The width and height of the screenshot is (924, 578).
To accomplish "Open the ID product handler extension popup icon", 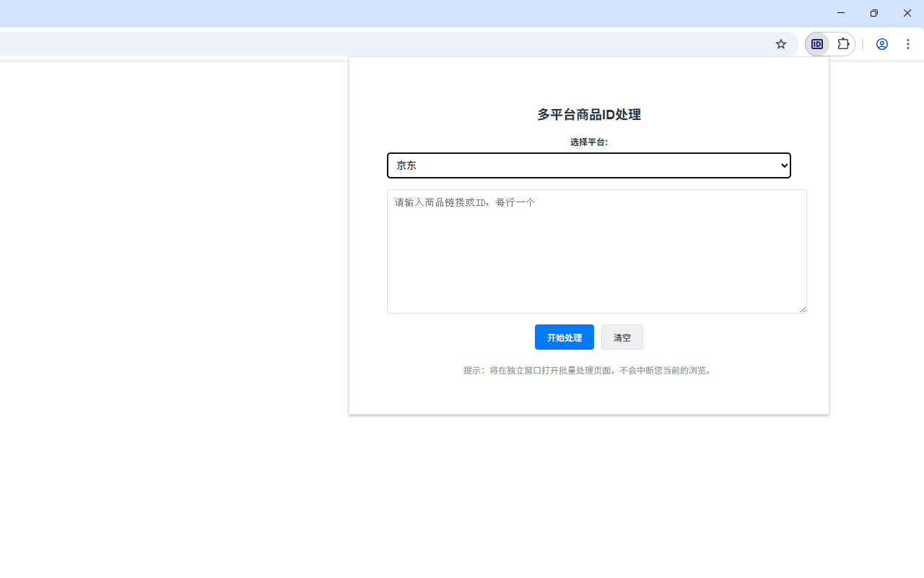I will 817,44.
